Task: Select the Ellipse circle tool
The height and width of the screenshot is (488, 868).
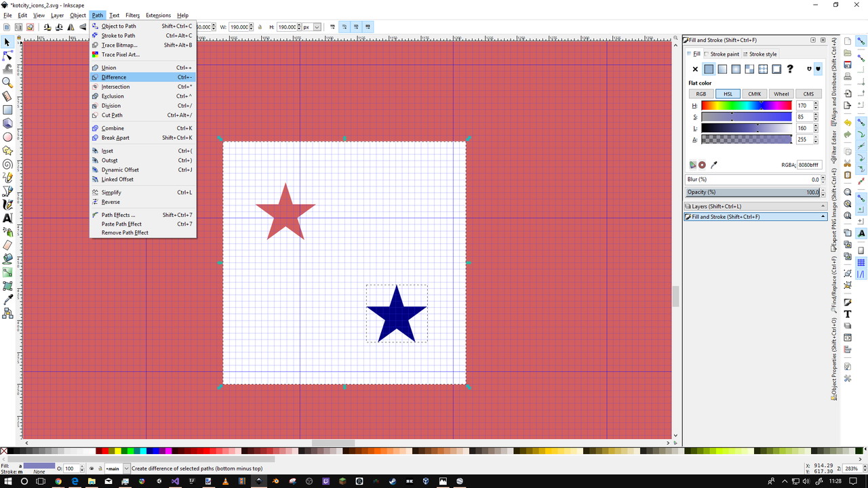Action: pos(7,137)
